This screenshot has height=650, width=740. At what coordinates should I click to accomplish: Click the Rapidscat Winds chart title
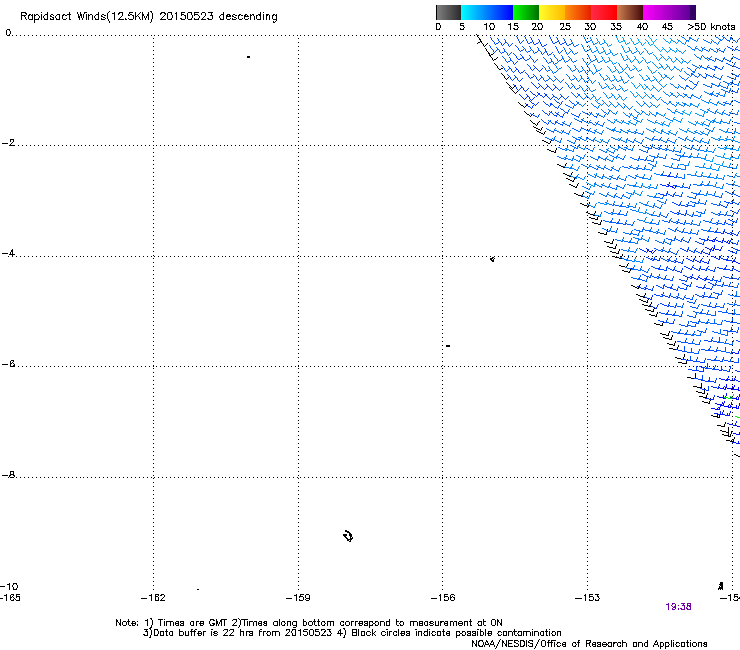[x=149, y=17]
